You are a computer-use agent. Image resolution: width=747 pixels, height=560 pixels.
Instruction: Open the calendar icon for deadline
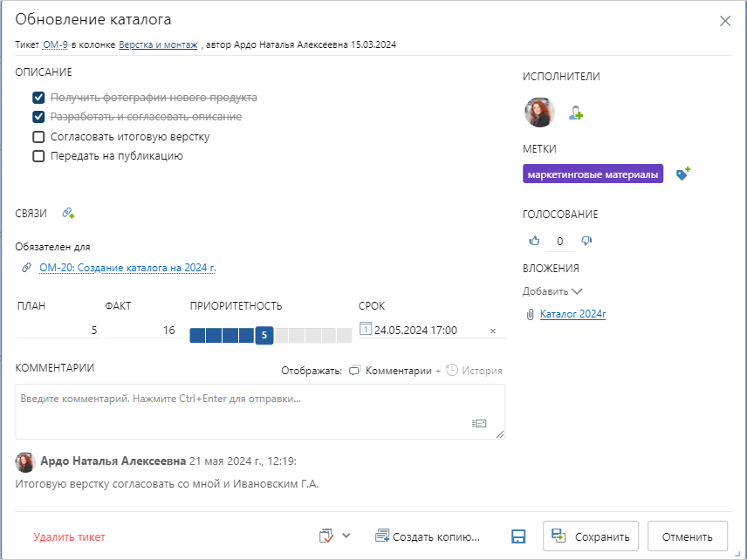click(366, 330)
